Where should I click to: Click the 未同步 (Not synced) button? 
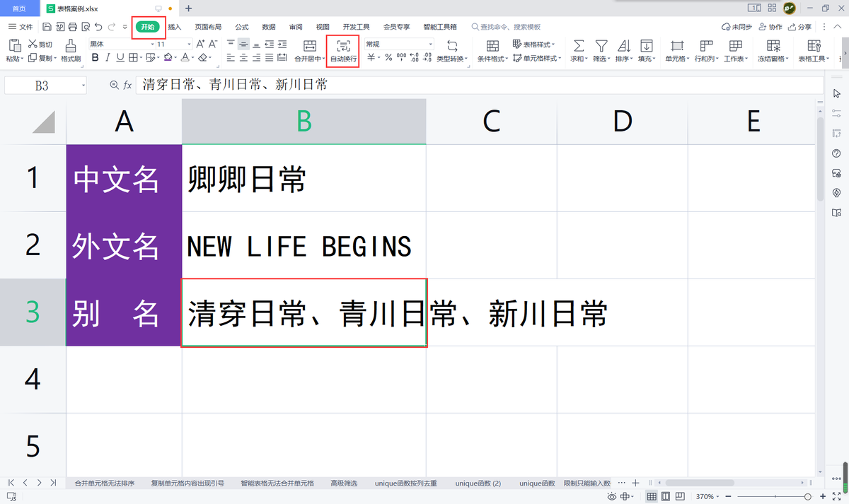pyautogui.click(x=737, y=27)
